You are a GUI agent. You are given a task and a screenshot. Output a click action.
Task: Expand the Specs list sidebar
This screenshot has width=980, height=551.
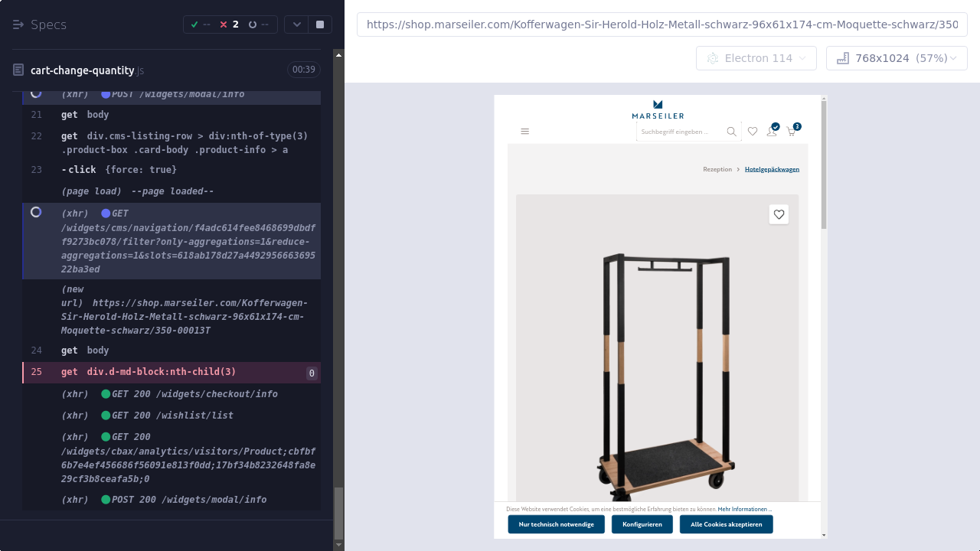tap(19, 24)
